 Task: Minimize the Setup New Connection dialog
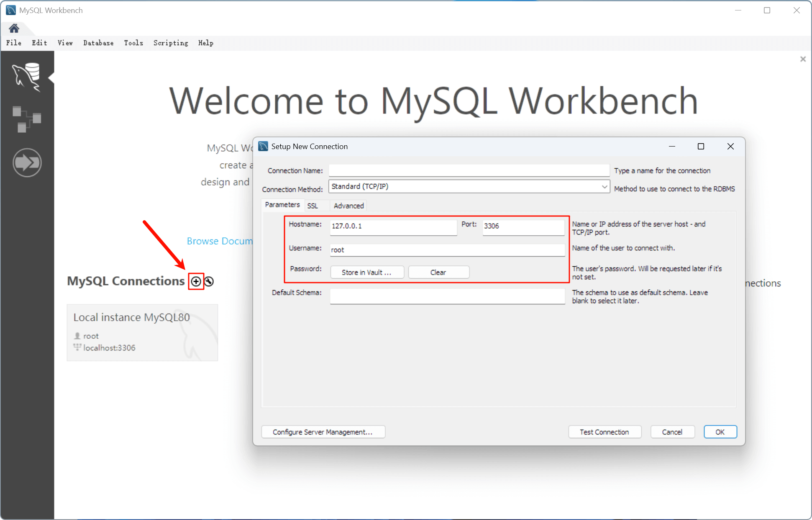pos(672,146)
